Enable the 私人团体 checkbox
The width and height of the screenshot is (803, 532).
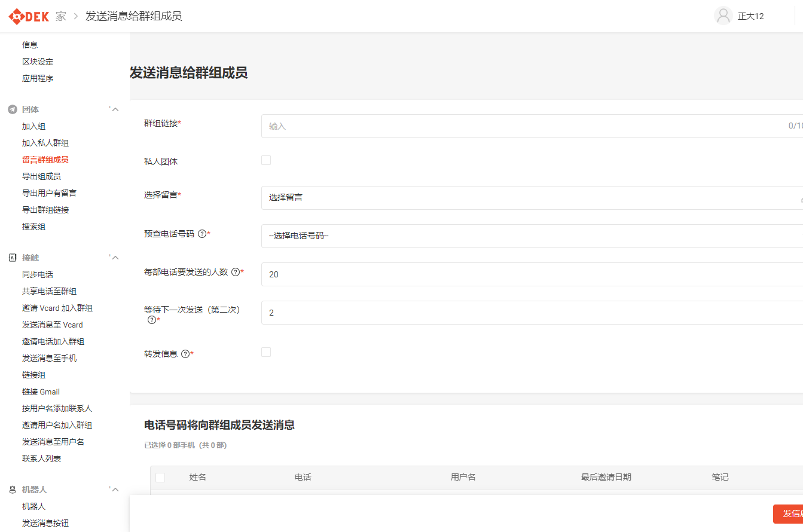point(266,160)
